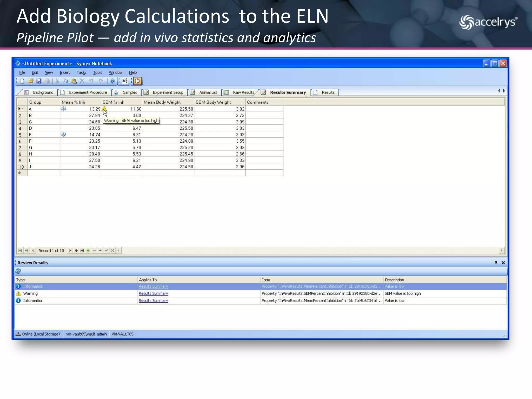Click the Save floppy disk icon
Viewport: 532px width, 399px height.
click(39, 81)
